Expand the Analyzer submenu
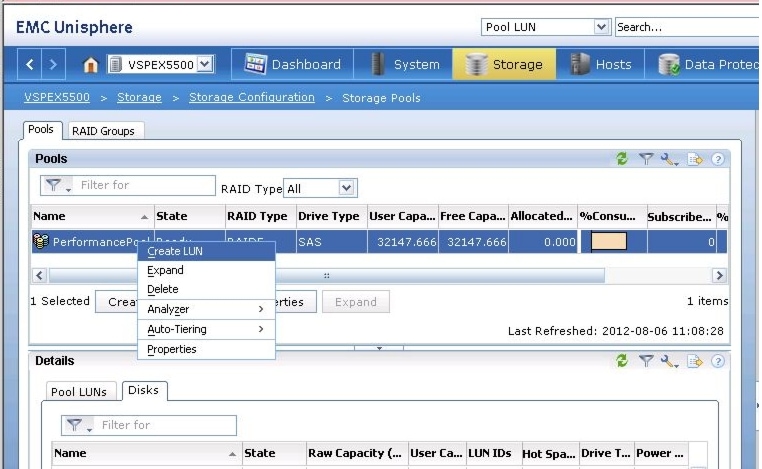The width and height of the screenshot is (762, 469). click(207, 309)
